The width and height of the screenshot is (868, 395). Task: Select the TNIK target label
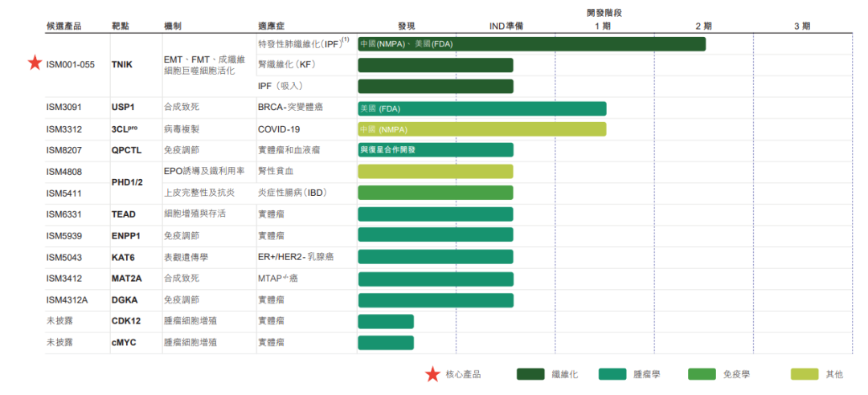click(123, 64)
